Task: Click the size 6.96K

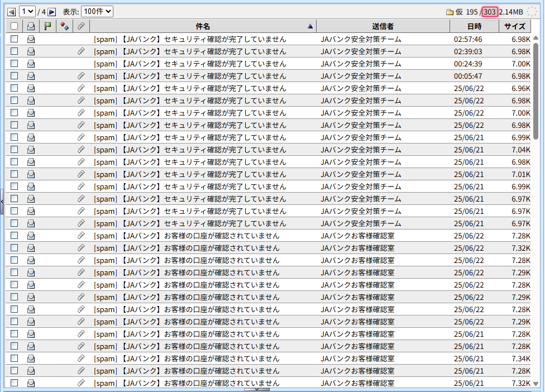Action: coord(520,89)
